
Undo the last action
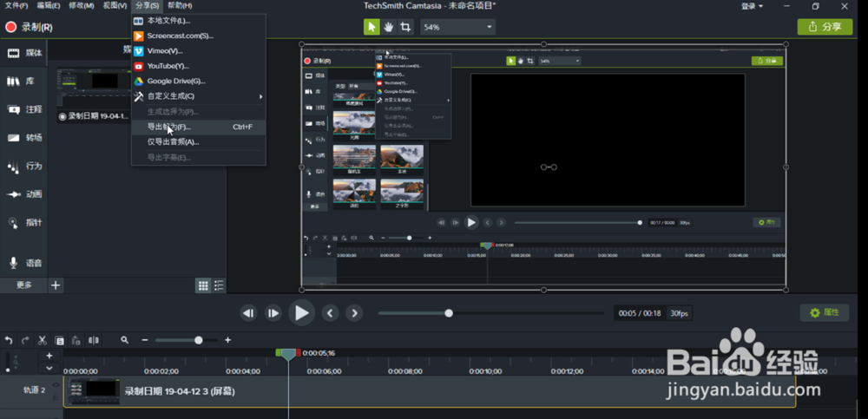pos(9,340)
